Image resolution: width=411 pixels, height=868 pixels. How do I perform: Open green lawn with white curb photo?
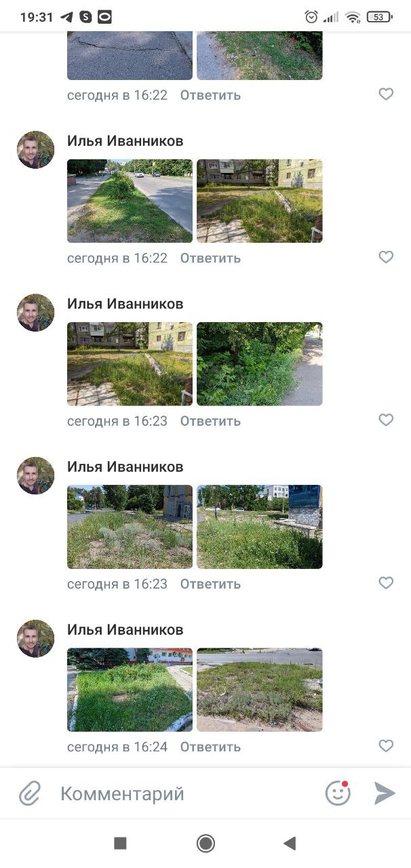tap(130, 690)
